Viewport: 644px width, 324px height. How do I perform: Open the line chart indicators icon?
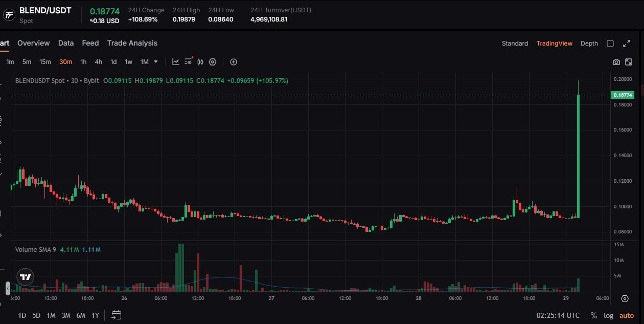(175, 62)
